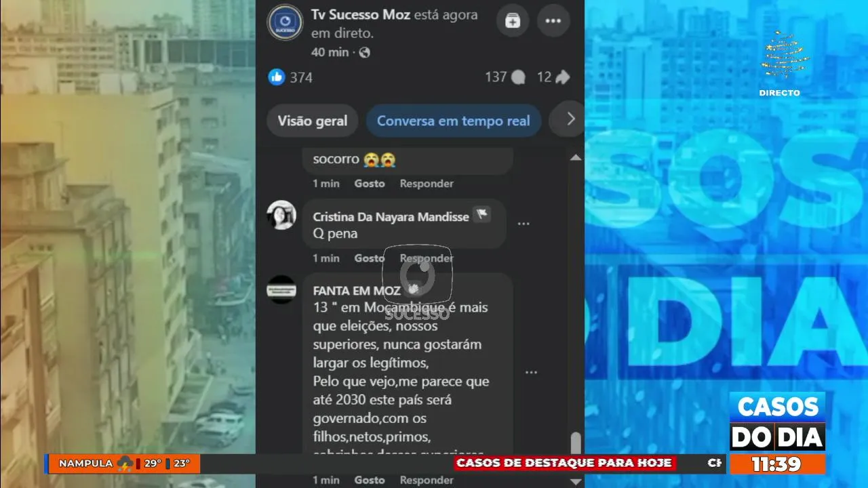Click the comments scrollbar up arrow
The image size is (868, 488).
tap(576, 157)
